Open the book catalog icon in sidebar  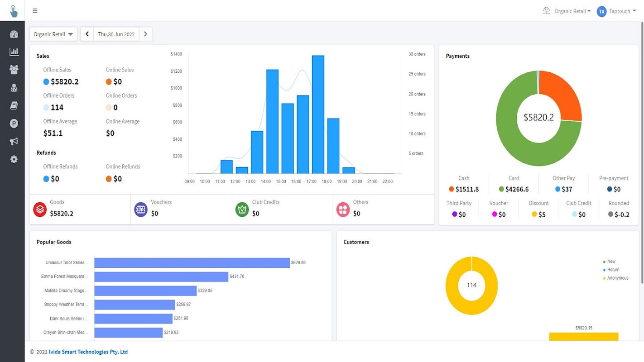(x=14, y=105)
